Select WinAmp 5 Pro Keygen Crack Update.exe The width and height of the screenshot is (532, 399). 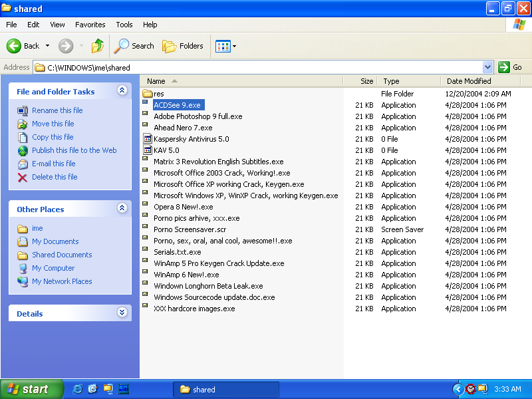tap(219, 263)
